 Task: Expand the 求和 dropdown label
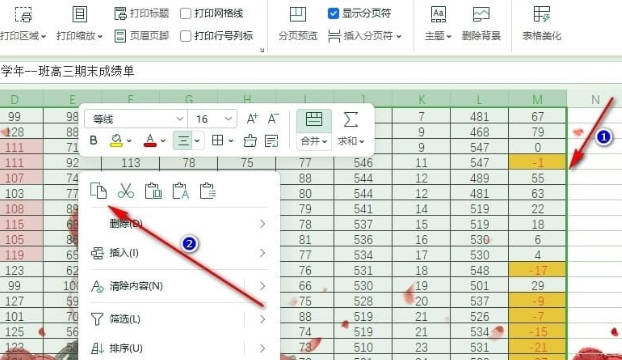click(x=351, y=141)
